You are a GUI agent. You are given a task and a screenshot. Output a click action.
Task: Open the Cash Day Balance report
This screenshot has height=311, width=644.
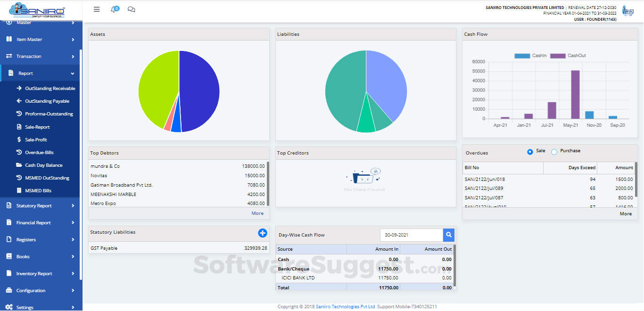[43, 165]
